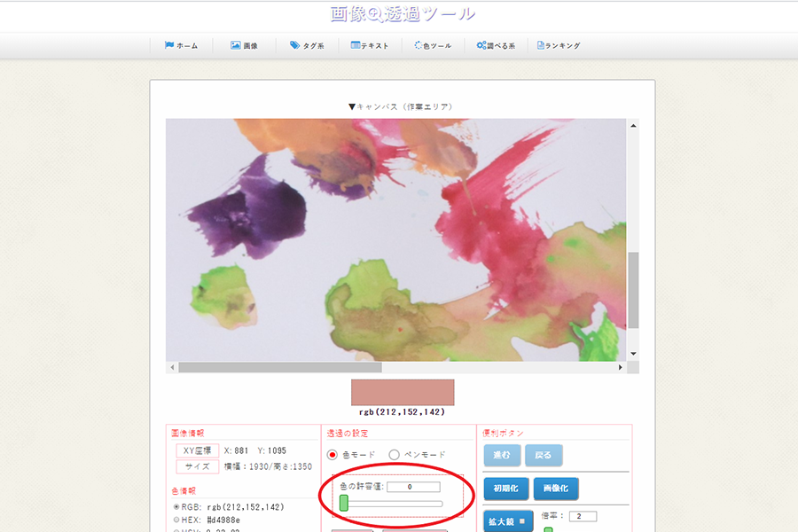798x532 pixels.
Task: Click the document icon beside ランキング
Action: click(541, 45)
